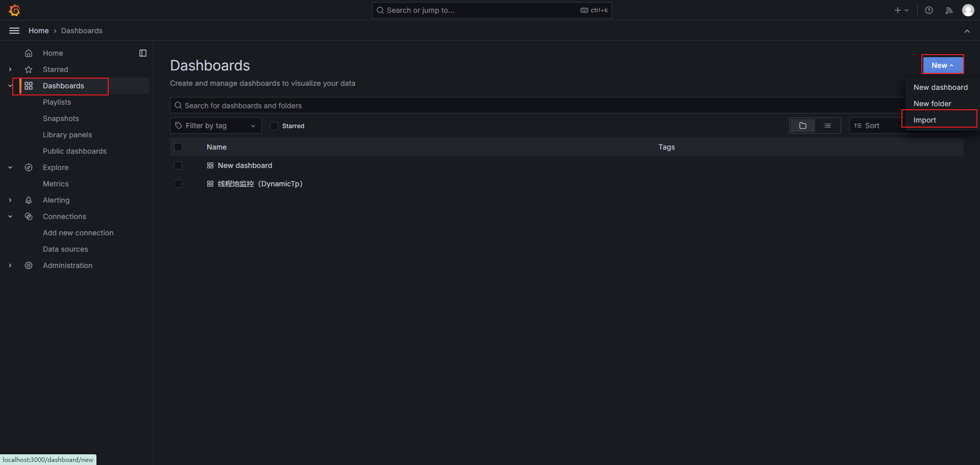Open the Sort dropdown
The height and width of the screenshot is (465, 980).
coord(877,126)
